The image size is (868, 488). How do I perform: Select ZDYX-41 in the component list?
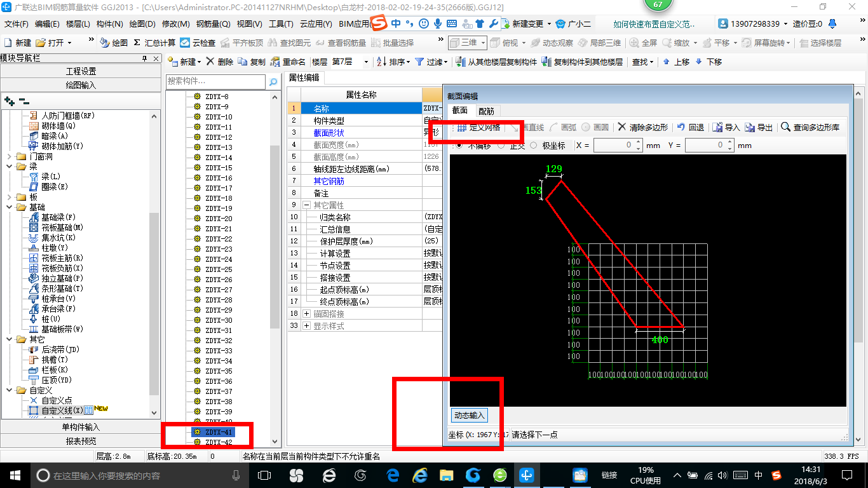tap(219, 432)
